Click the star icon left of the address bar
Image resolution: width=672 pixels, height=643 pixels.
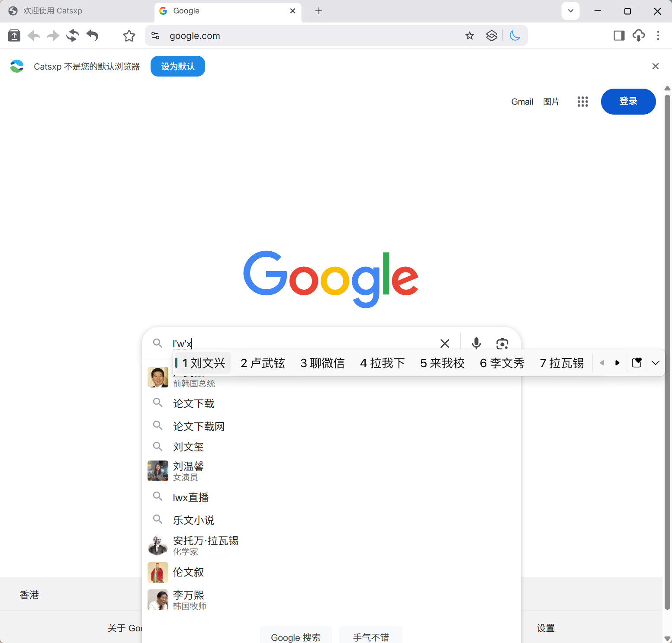(x=129, y=35)
